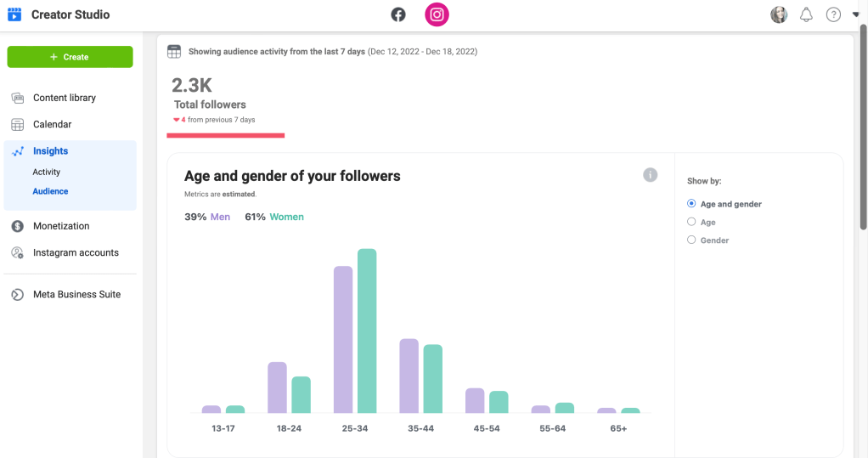The width and height of the screenshot is (868, 458).
Task: Click the calendar icon beside audience activity
Action: click(x=174, y=52)
